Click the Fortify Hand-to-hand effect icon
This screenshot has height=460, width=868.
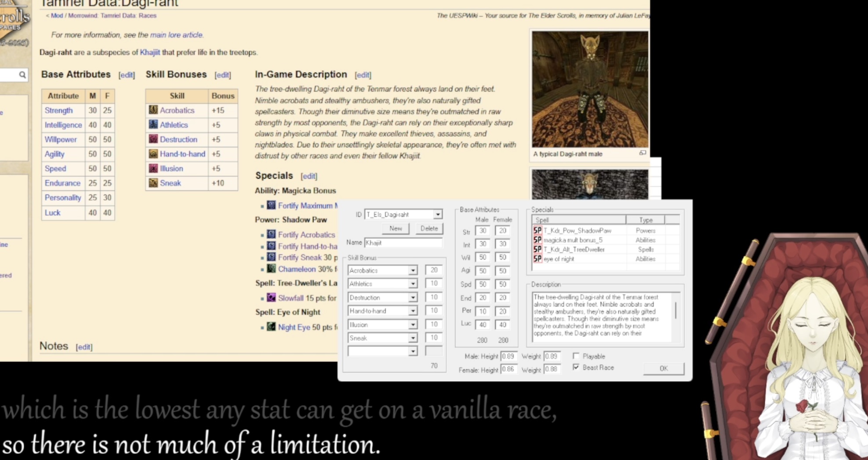[271, 246]
